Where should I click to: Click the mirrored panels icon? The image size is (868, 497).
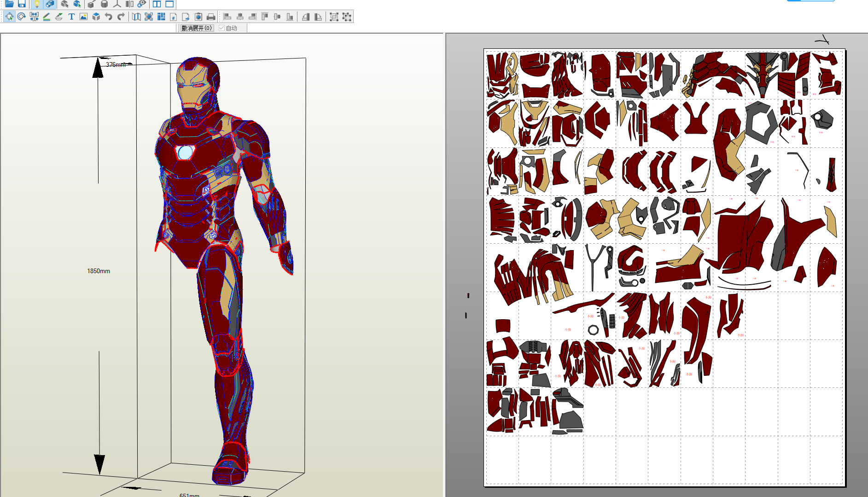click(x=129, y=4)
